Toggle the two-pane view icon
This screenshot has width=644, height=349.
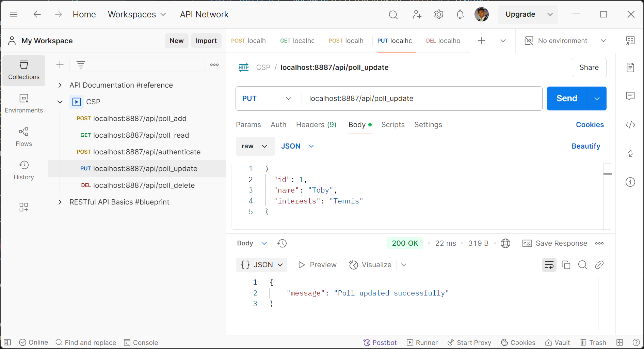tap(619, 343)
